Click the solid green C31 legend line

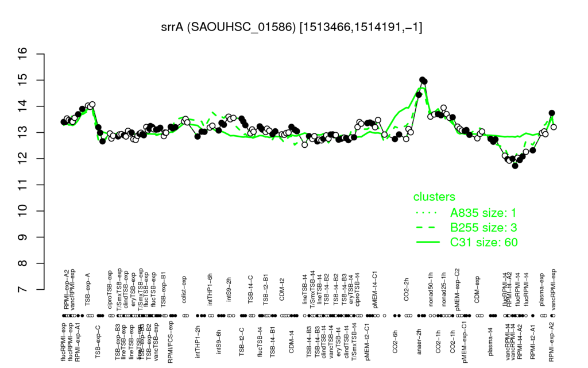pyautogui.click(x=428, y=242)
